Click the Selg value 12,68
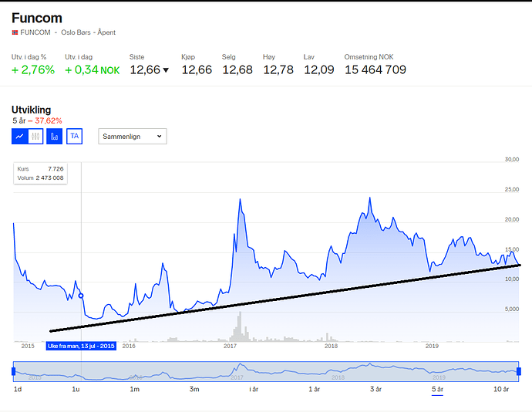This screenshot has width=532, height=416. tap(237, 70)
